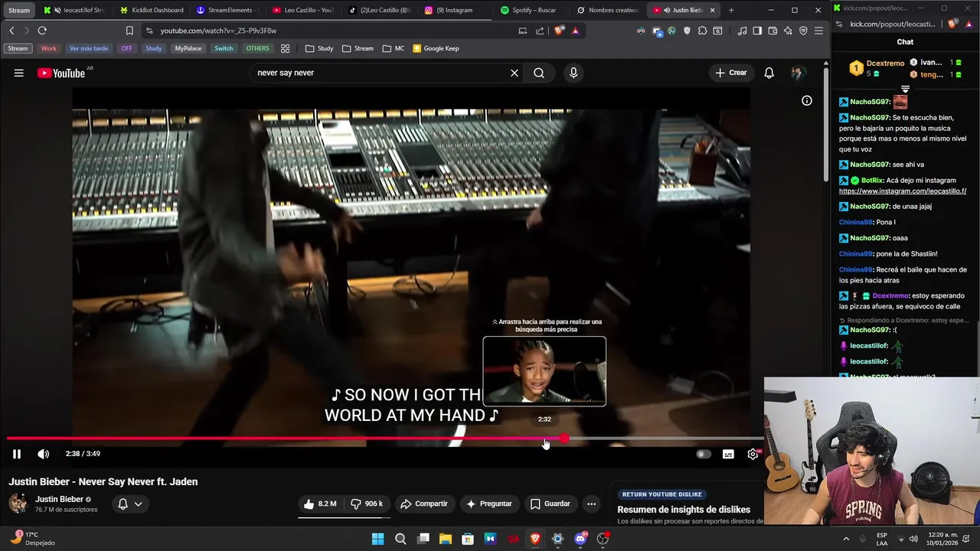980x551 pixels.
Task: Expand Kick chat leaderboard arrow
Action: tap(905, 90)
